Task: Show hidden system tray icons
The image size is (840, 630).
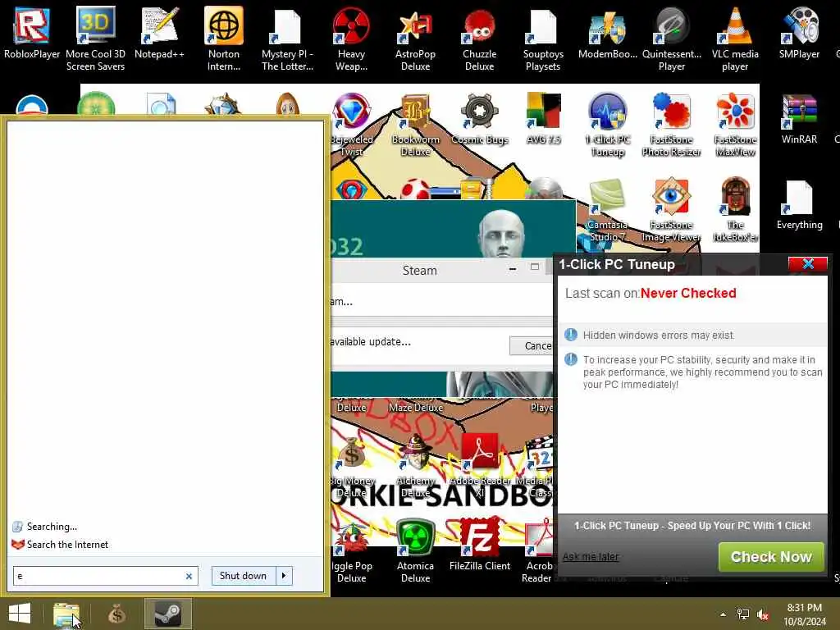Action: (x=723, y=614)
